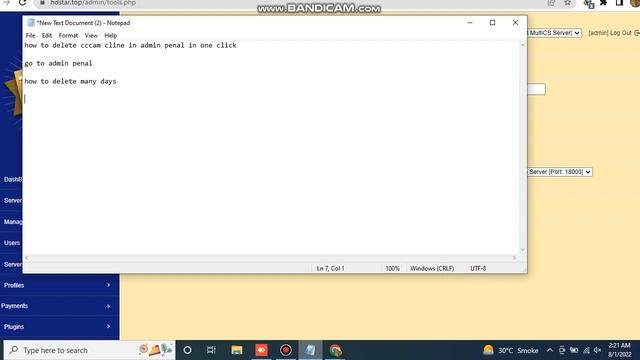
Task: Expand the Payments sidebar item
Action: 60,306
